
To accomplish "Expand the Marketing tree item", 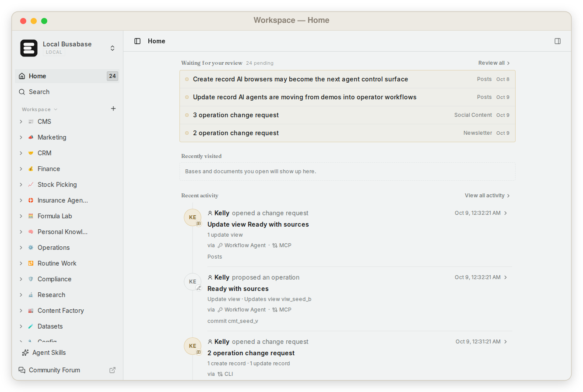I will pyautogui.click(x=21, y=137).
